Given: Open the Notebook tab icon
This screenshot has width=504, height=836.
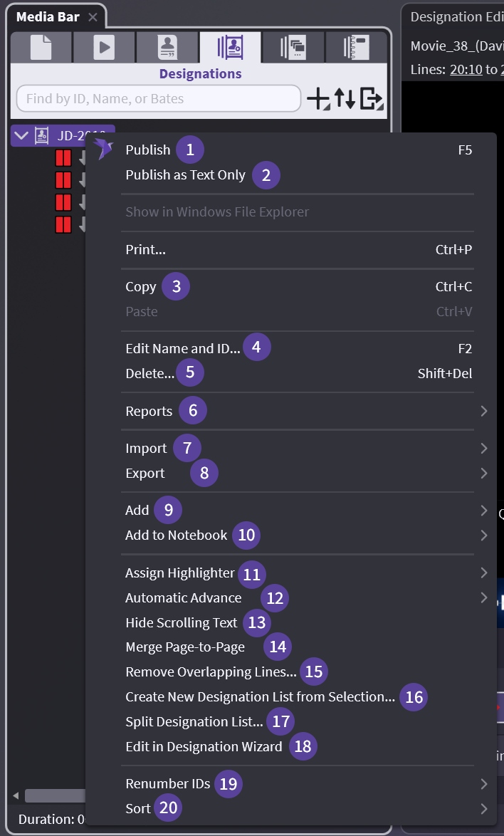Looking at the screenshot, I should pyautogui.click(x=356, y=47).
